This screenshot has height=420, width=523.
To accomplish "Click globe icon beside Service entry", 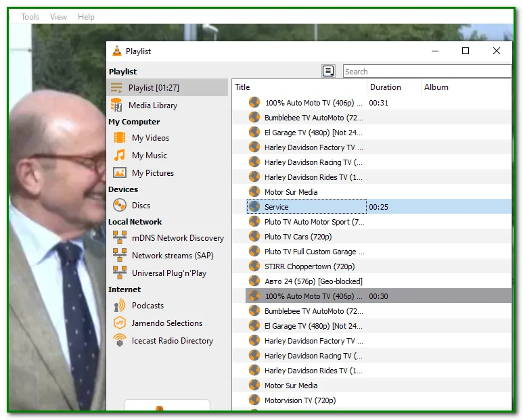I will click(x=254, y=207).
